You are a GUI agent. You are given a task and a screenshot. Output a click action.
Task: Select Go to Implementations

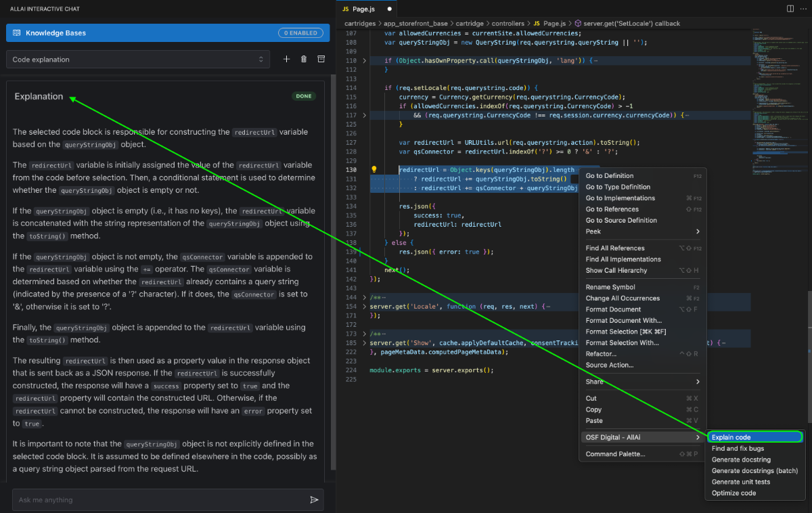[643, 198]
